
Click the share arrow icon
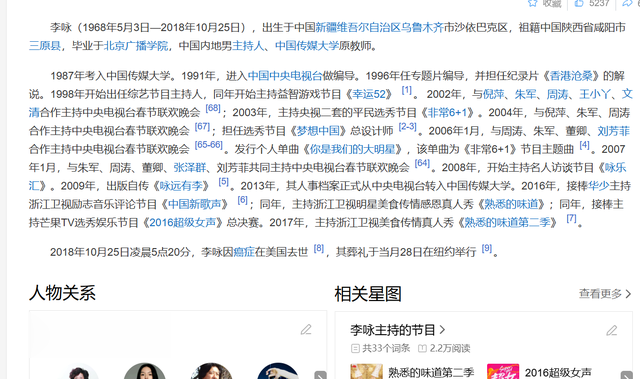(627, 3)
